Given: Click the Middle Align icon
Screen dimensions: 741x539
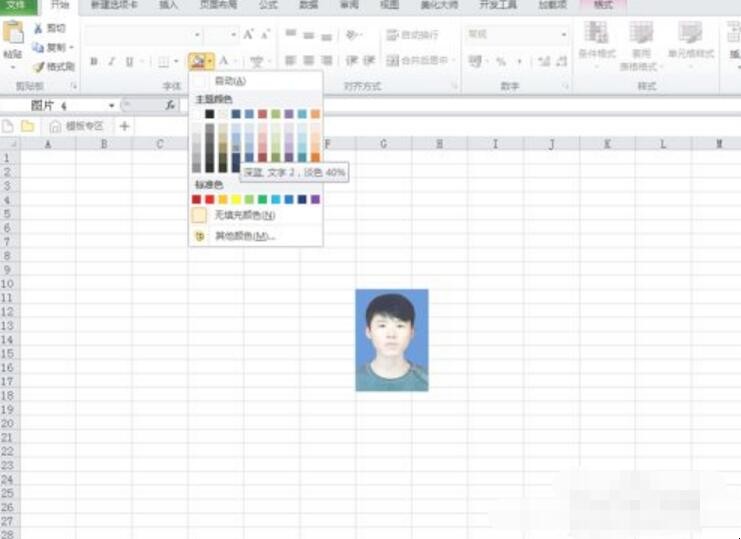Looking at the screenshot, I should click(x=309, y=34).
